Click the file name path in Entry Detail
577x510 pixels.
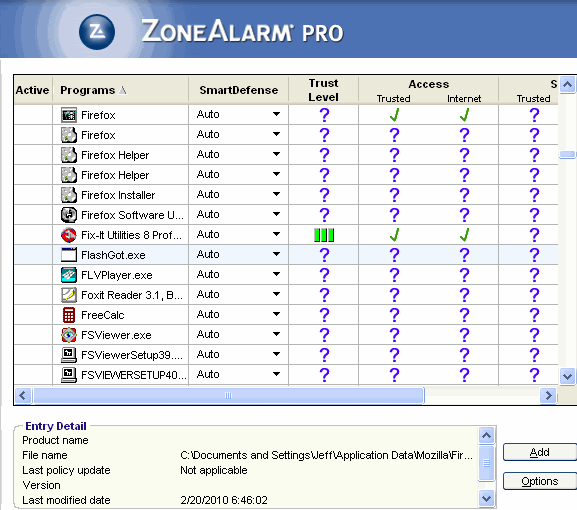pyautogui.click(x=326, y=456)
